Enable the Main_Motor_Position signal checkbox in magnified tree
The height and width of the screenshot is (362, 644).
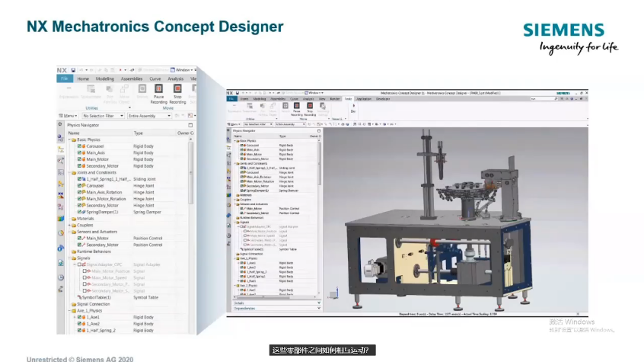(84, 271)
